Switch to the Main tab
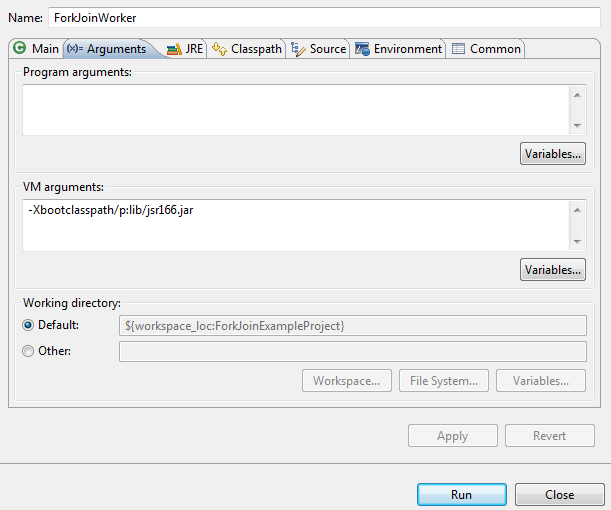This screenshot has width=611, height=510. [36, 49]
